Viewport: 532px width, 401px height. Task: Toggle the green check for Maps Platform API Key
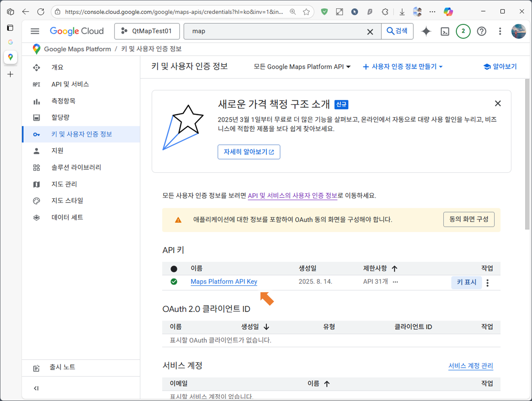(174, 282)
